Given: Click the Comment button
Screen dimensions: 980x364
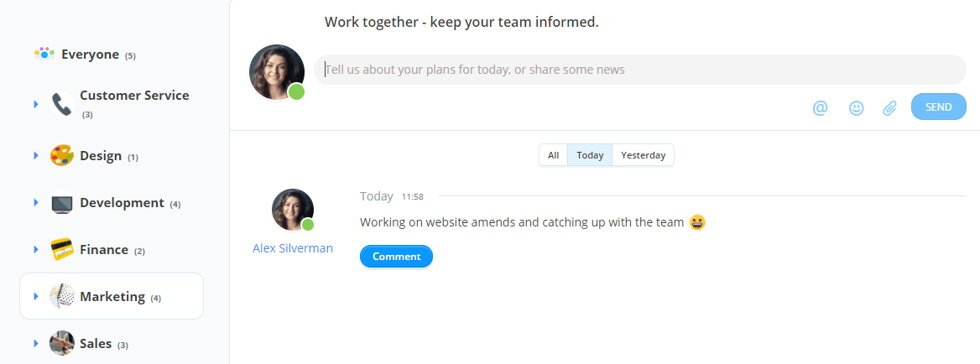Looking at the screenshot, I should click(396, 256).
